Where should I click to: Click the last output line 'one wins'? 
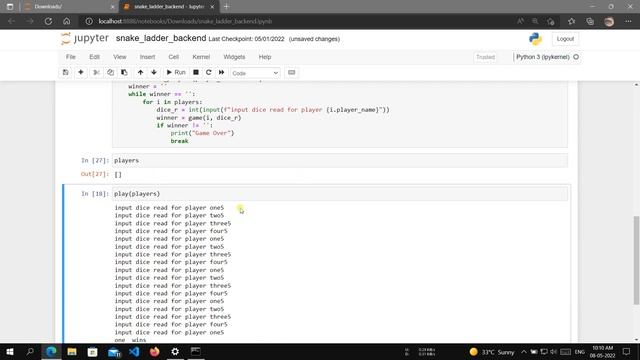click(130, 340)
